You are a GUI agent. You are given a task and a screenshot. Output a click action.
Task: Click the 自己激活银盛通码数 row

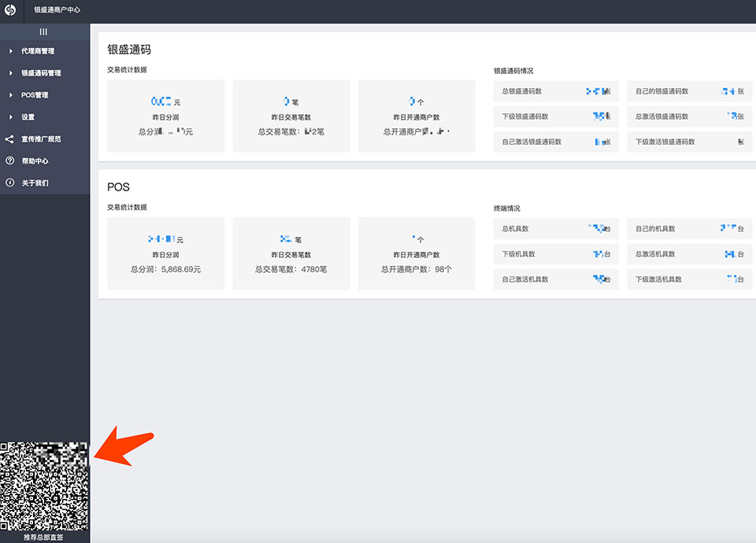click(556, 142)
